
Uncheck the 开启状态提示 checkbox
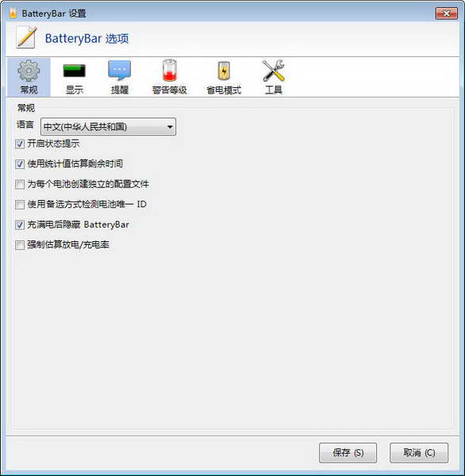click(20, 144)
